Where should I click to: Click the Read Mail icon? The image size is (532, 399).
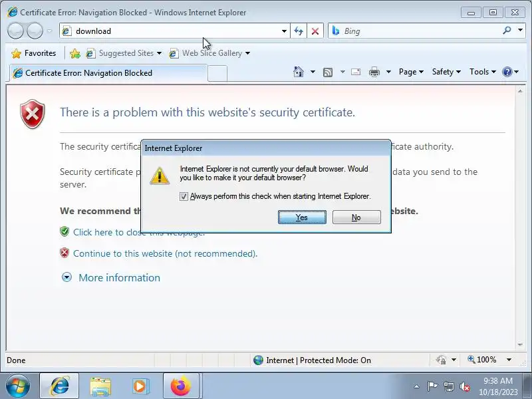(356, 72)
